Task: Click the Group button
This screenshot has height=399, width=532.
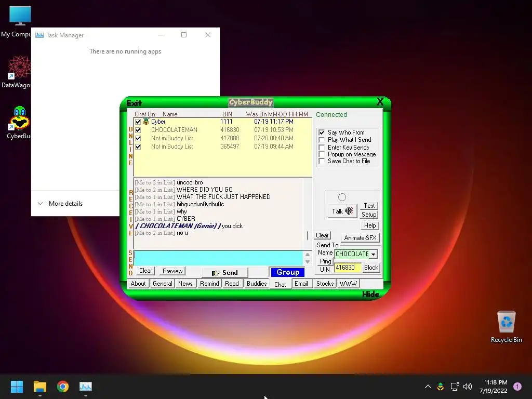Action: 288,272
